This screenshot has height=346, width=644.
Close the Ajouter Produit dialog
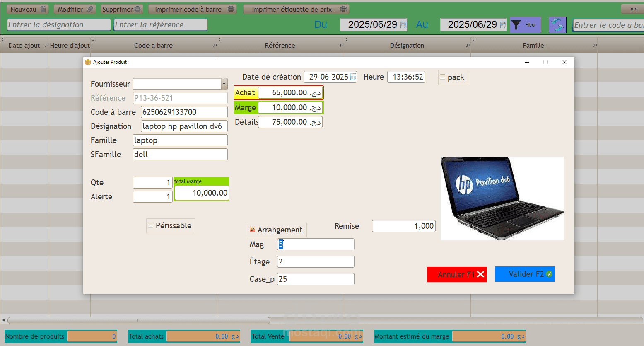click(x=564, y=62)
